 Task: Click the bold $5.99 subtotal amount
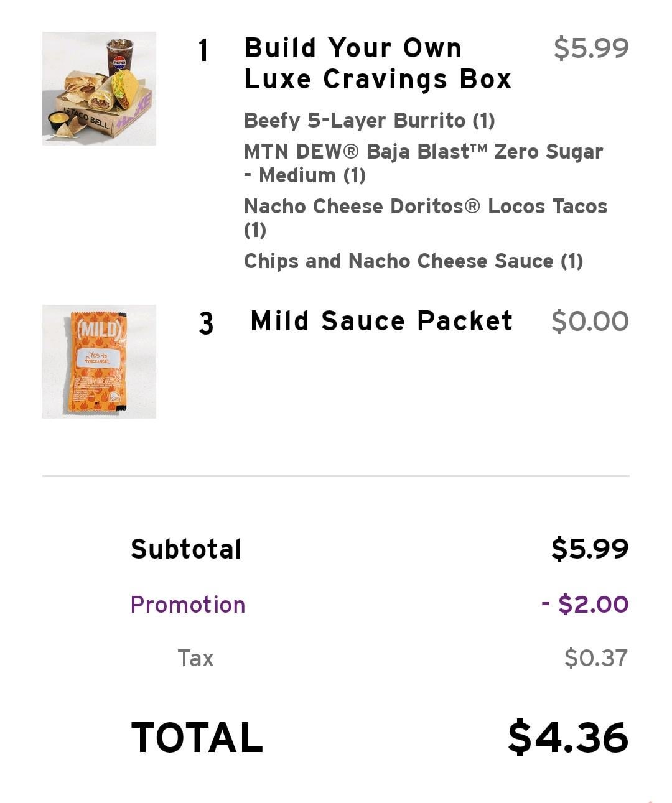click(589, 549)
